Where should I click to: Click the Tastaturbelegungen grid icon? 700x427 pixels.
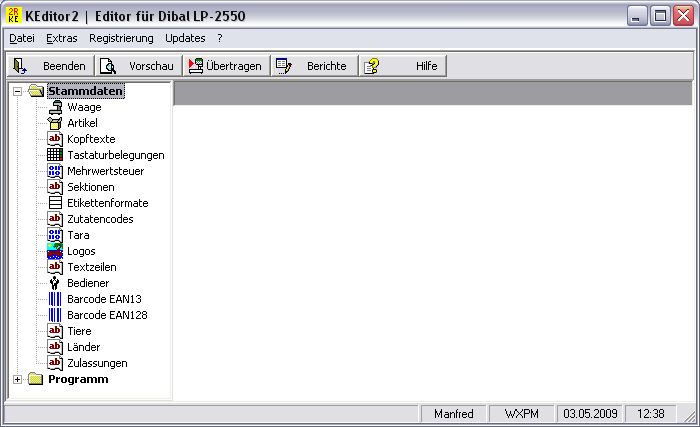click(x=55, y=155)
